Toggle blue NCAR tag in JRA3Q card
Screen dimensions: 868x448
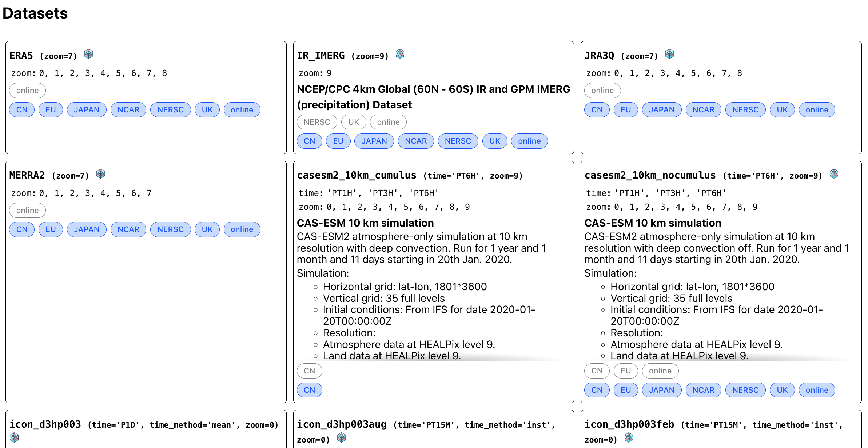pos(703,110)
